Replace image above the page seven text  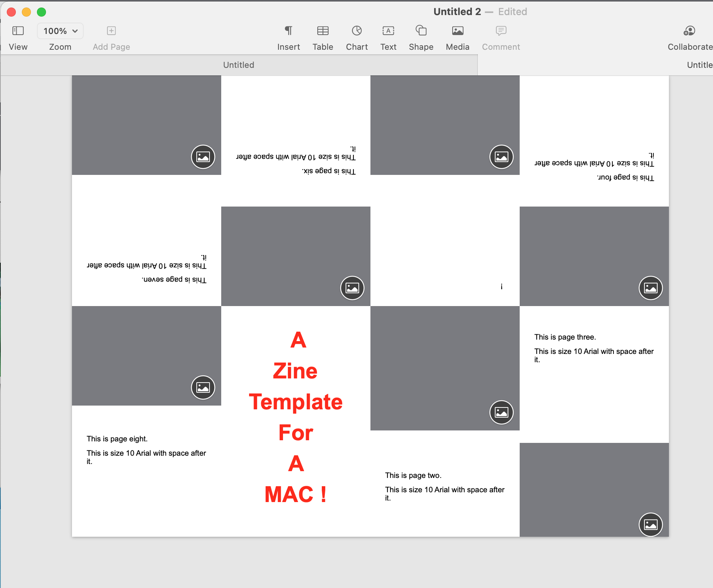(203, 157)
